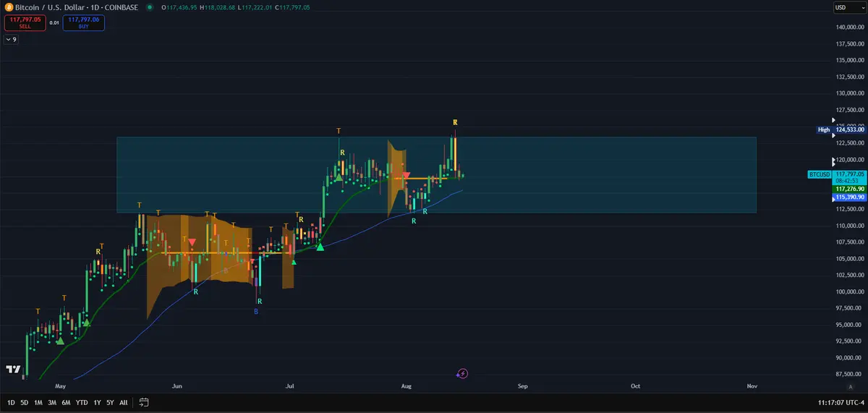Select the All time range
The width and height of the screenshot is (868, 413).
pyautogui.click(x=124, y=402)
